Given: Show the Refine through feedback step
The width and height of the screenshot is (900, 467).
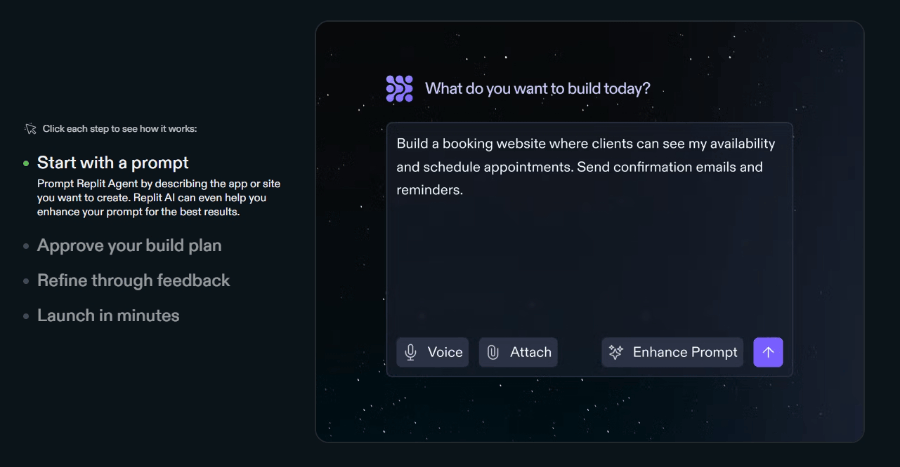Looking at the screenshot, I should coord(133,281).
